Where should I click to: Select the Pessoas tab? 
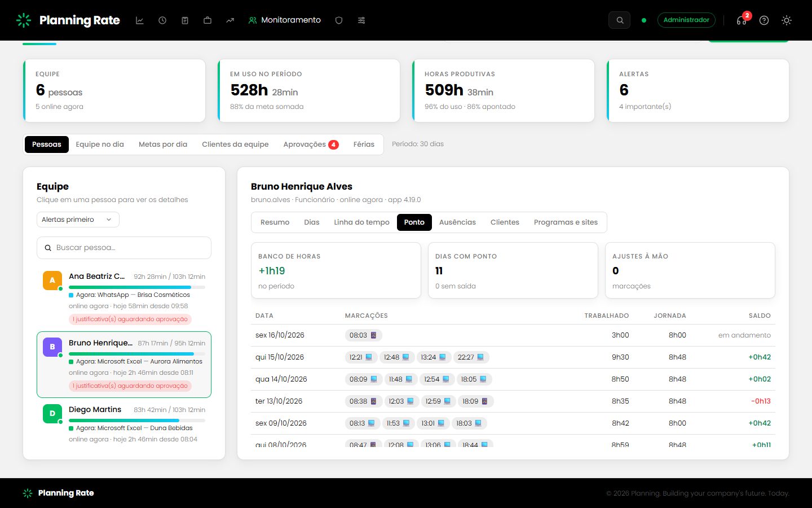tap(47, 144)
